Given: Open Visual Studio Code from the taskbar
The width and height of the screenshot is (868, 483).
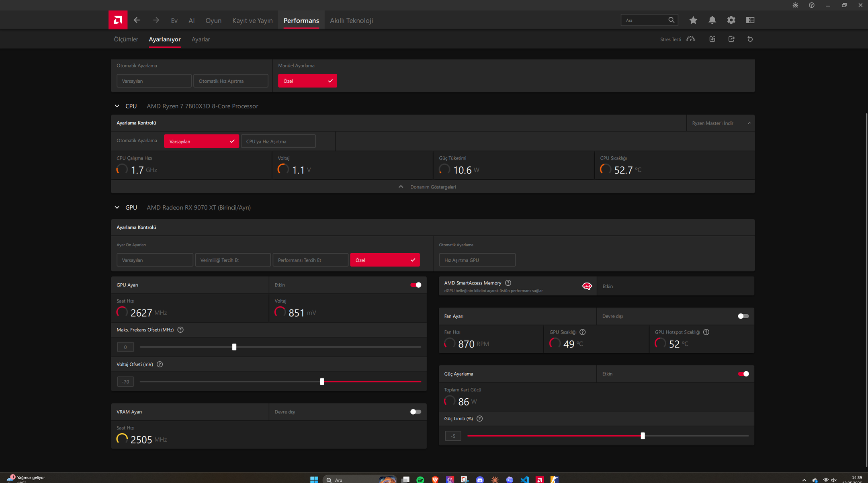Looking at the screenshot, I should click(524, 479).
